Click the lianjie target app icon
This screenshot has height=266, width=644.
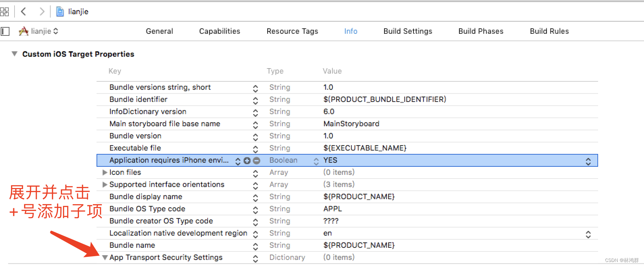coord(23,31)
